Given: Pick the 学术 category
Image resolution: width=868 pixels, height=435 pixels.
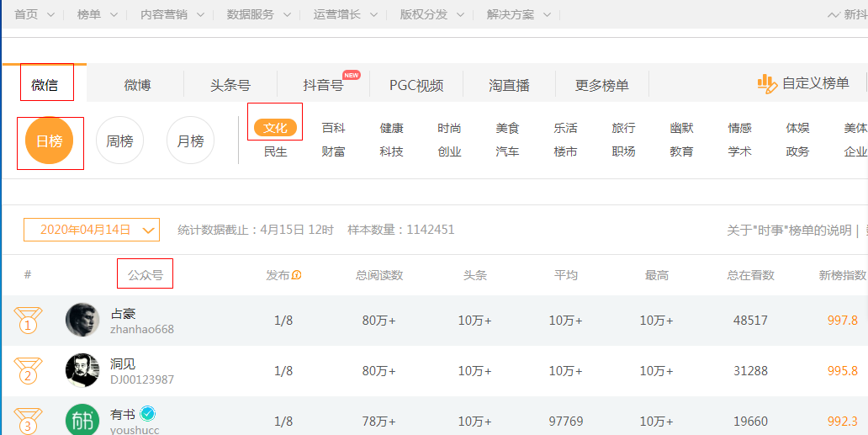Looking at the screenshot, I should (739, 151).
